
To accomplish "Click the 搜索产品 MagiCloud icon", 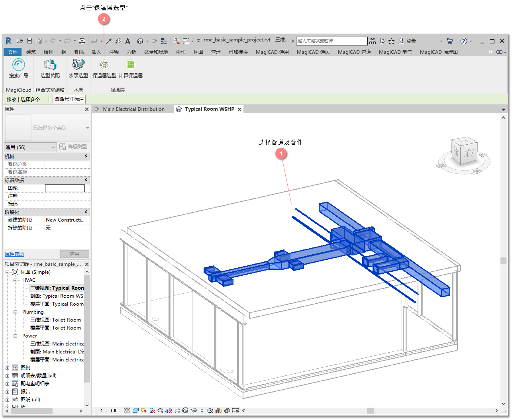I will pos(18,65).
